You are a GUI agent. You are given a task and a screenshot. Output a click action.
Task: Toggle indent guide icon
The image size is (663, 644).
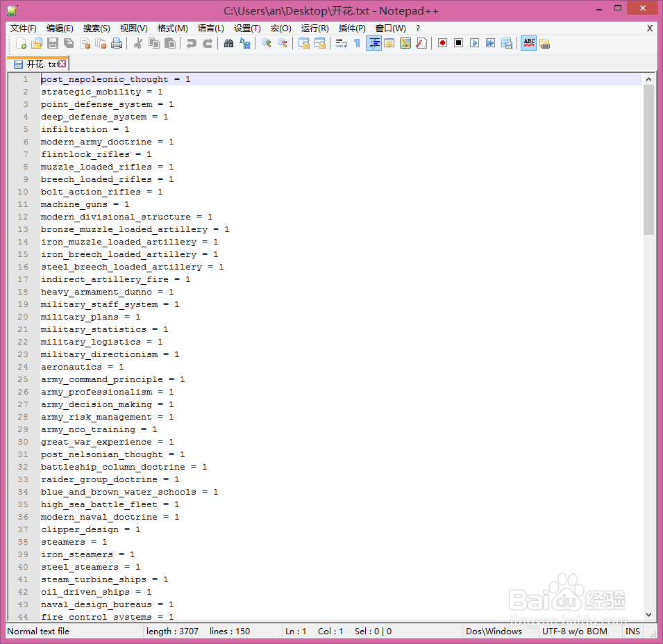tap(374, 43)
